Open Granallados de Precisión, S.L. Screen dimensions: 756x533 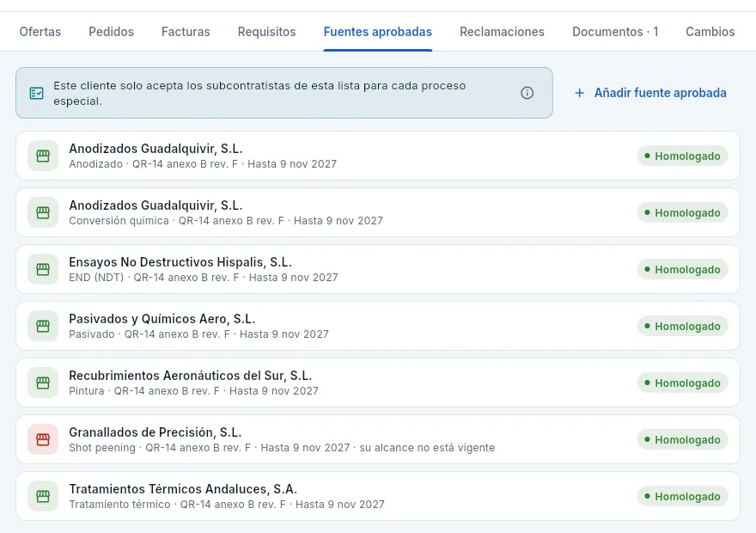[377, 439]
